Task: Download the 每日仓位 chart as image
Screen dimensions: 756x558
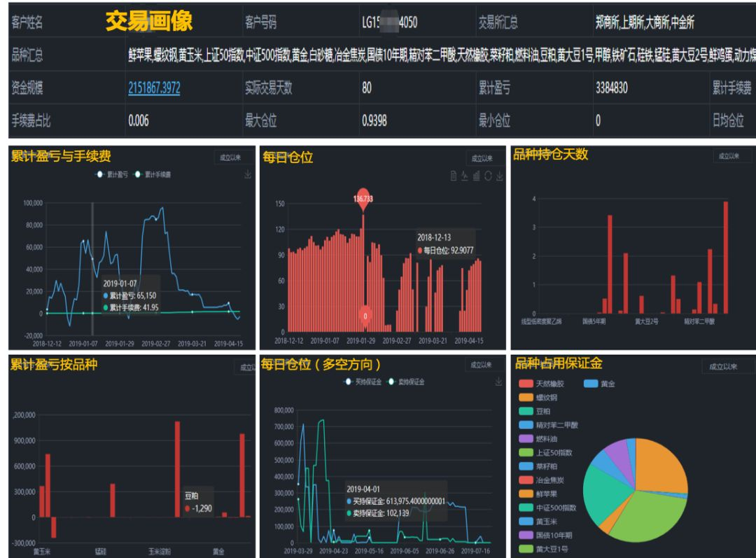Action: [x=500, y=176]
